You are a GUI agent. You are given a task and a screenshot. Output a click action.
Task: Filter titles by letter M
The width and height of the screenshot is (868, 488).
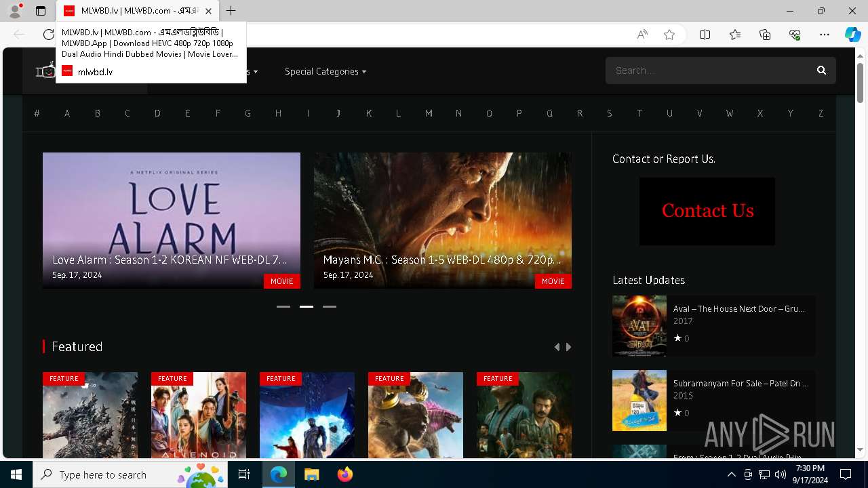tap(429, 113)
